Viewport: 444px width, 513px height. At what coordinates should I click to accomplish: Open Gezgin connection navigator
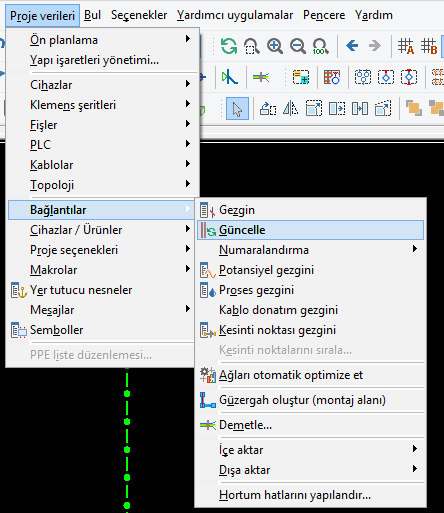[x=310, y=210]
